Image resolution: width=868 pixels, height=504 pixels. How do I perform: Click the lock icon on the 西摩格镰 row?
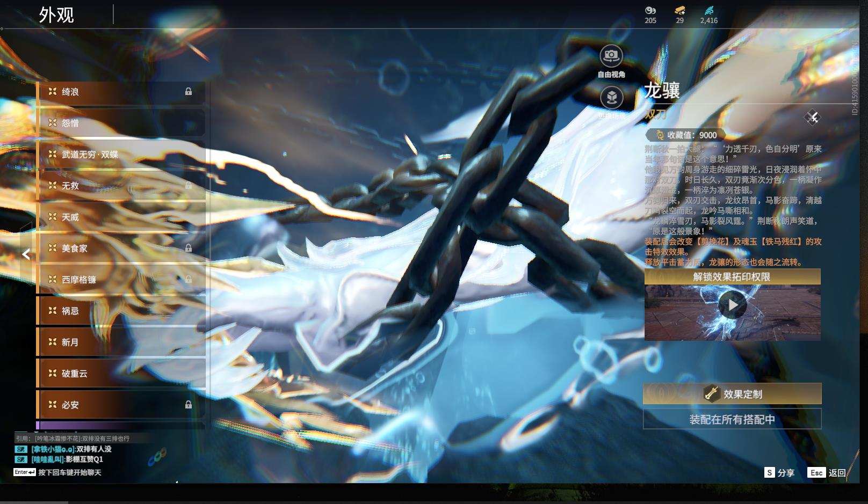pyautogui.click(x=189, y=279)
